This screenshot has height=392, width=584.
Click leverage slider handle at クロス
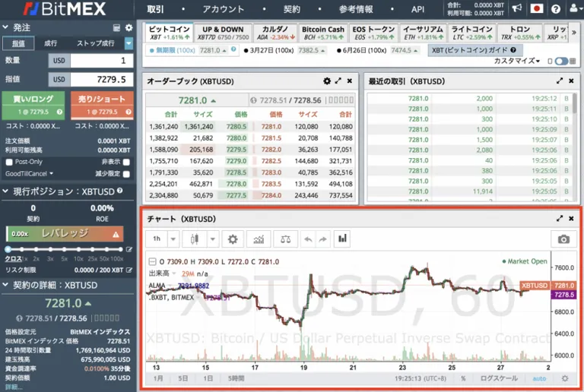pyautogui.click(x=8, y=249)
